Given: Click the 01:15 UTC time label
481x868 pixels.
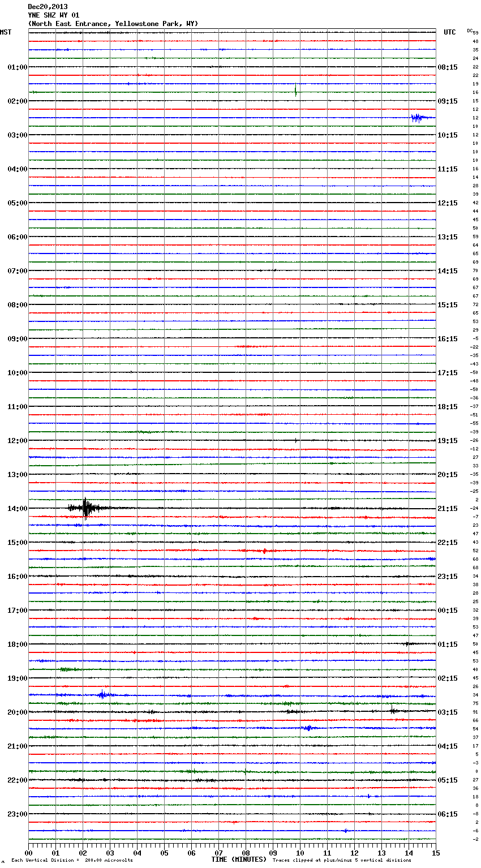Looking at the screenshot, I should pos(448,644).
